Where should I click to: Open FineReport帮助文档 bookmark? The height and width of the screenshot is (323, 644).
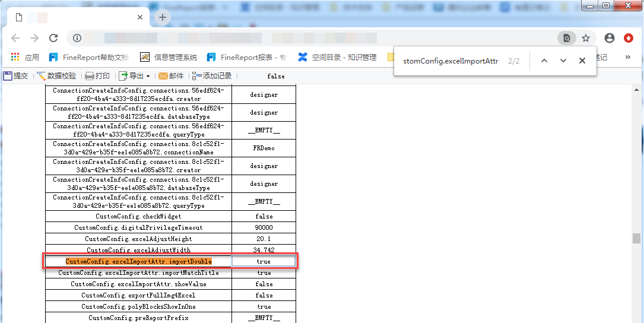click(88, 58)
